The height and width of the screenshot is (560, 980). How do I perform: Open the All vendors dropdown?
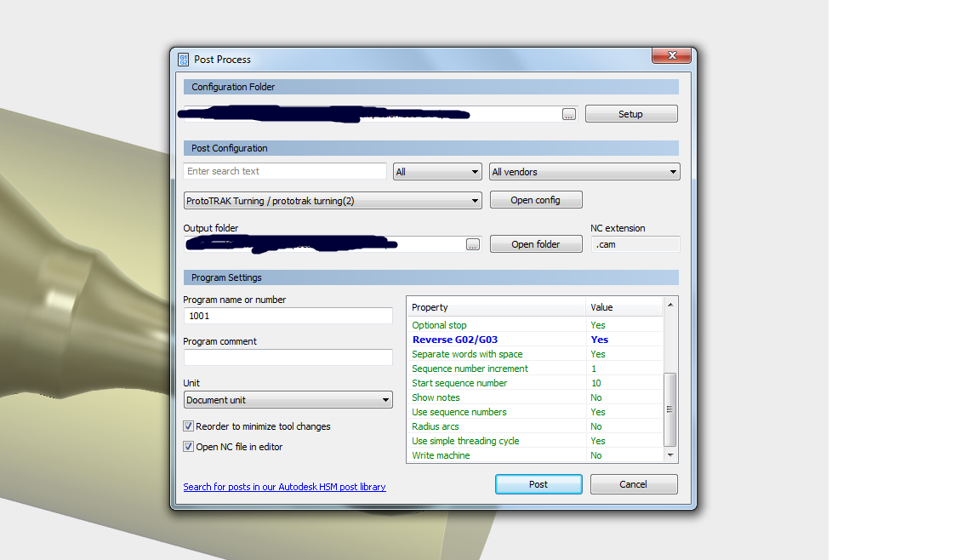584,172
